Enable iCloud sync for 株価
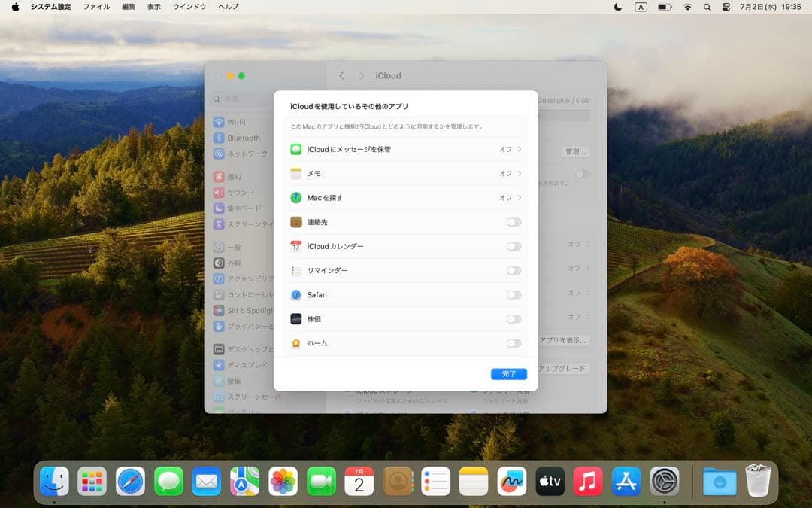 point(514,318)
